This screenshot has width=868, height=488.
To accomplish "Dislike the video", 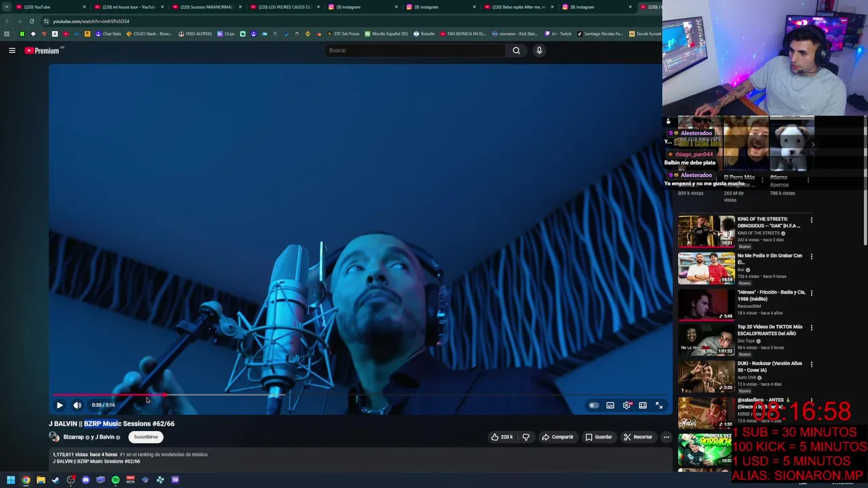I will pos(526,437).
